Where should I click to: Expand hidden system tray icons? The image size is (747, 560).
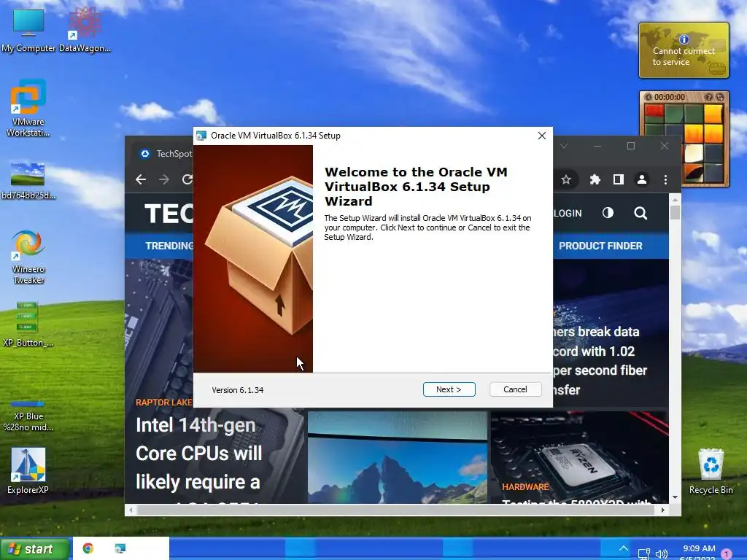(x=623, y=548)
